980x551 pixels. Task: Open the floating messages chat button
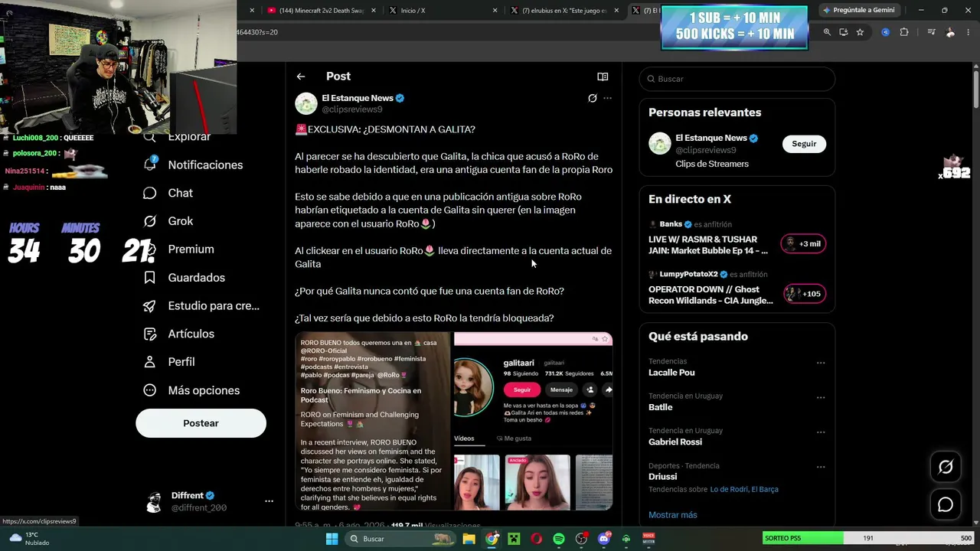(946, 504)
